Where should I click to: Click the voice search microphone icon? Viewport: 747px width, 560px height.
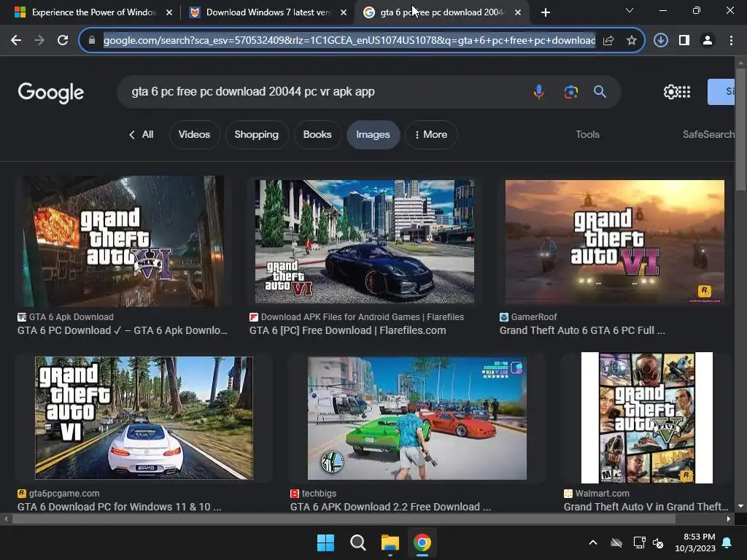[539, 91]
